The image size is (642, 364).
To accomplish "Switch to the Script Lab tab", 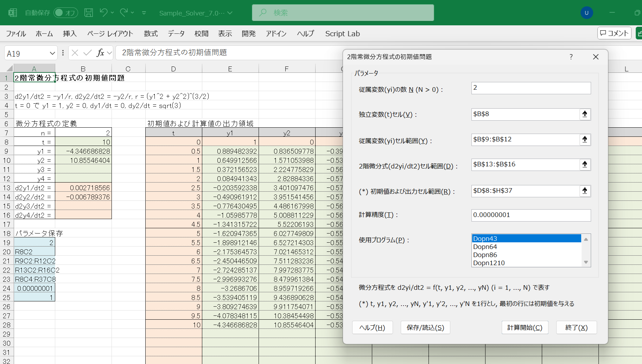I will coord(342,34).
